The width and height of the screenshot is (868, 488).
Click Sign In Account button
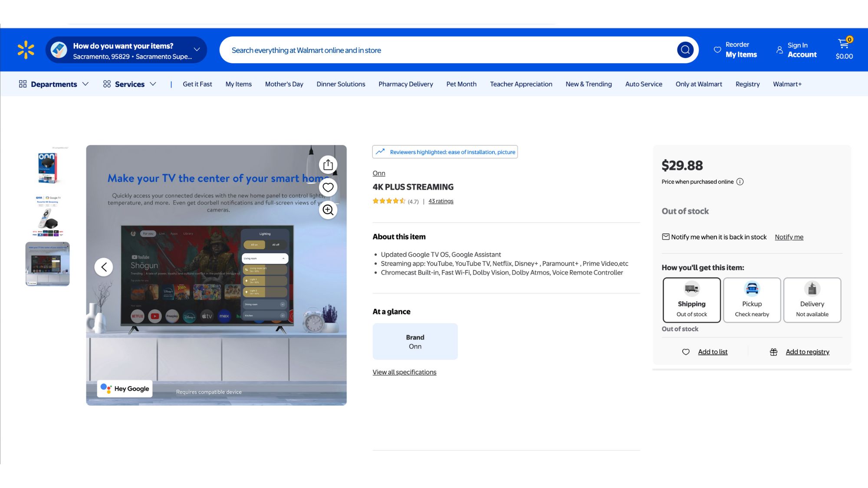click(796, 50)
